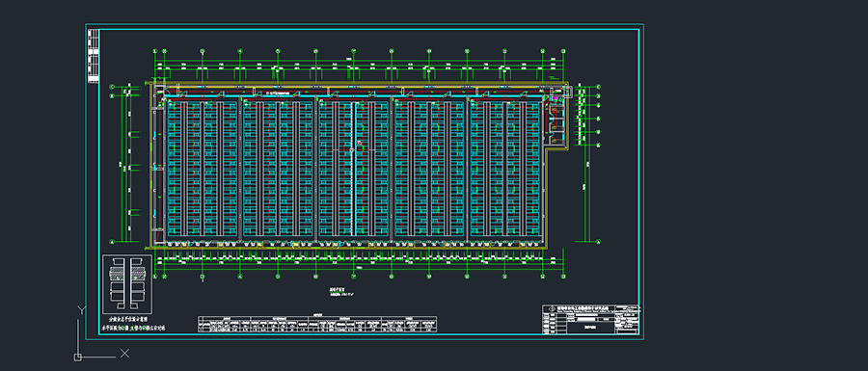
Task: Select the revision strip at sheet's upper left
Action: pos(94,56)
